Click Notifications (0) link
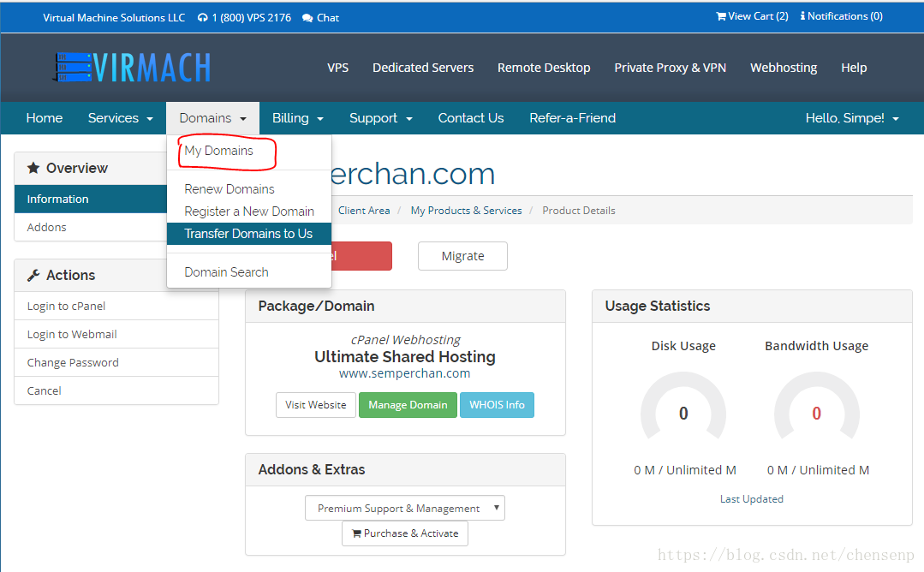Viewport: 924px width, 572px height. pyautogui.click(x=842, y=16)
